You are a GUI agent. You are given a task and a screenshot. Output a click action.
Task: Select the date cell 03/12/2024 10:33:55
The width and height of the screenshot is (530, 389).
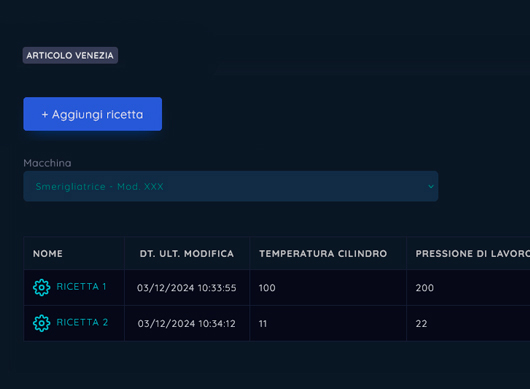[187, 288]
